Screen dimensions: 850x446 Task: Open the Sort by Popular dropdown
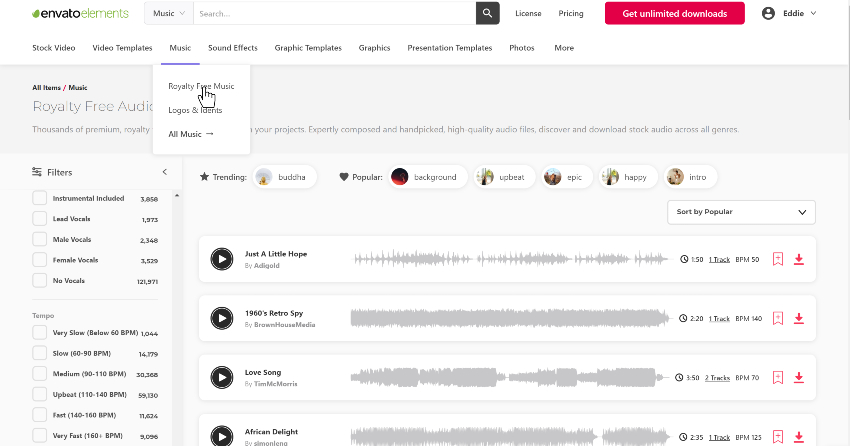click(741, 212)
